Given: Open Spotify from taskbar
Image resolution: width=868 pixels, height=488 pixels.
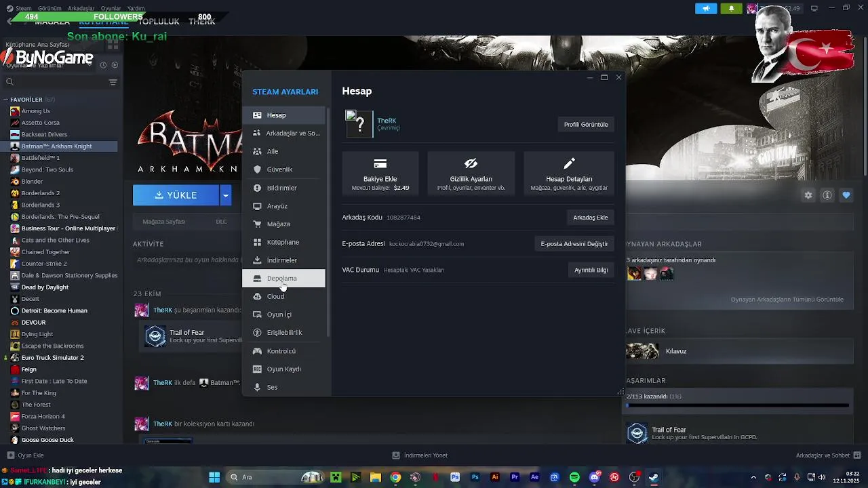Looking at the screenshot, I should (574, 477).
